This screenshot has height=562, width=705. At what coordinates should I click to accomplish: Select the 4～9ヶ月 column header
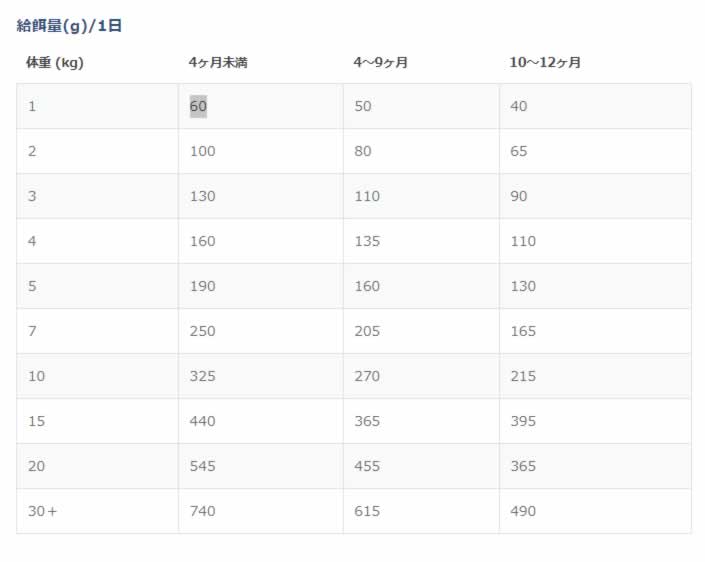pos(381,63)
